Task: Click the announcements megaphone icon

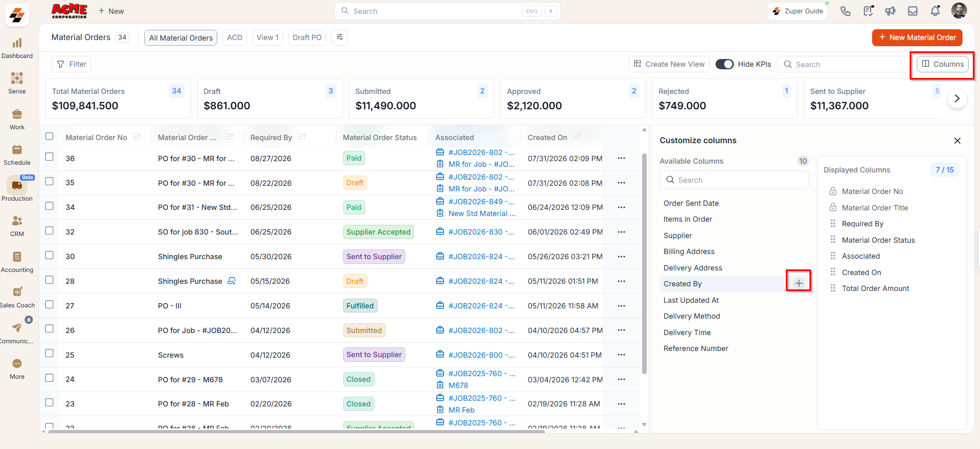Action: pyautogui.click(x=890, y=11)
